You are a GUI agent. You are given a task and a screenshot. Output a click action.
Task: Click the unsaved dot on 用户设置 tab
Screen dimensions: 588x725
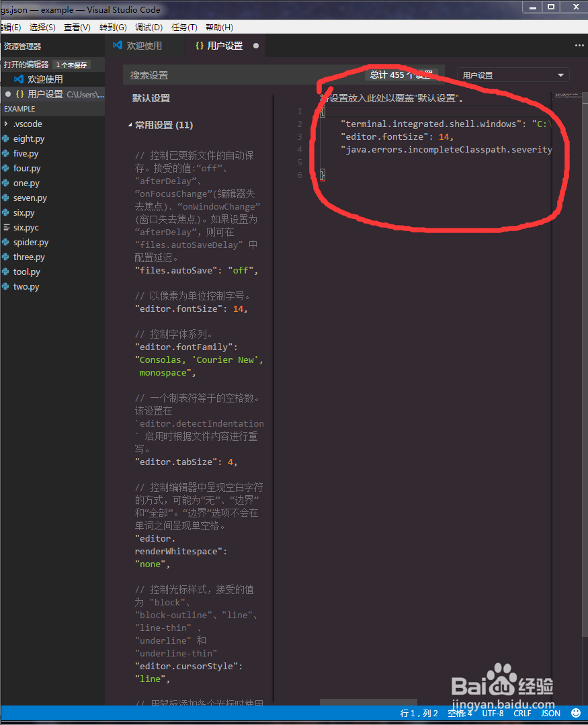255,46
